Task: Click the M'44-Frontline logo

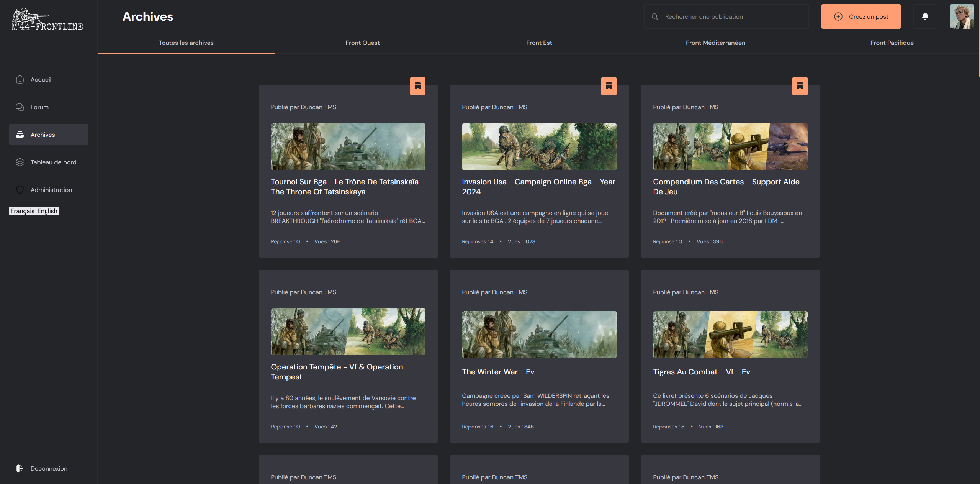Action: point(47,20)
